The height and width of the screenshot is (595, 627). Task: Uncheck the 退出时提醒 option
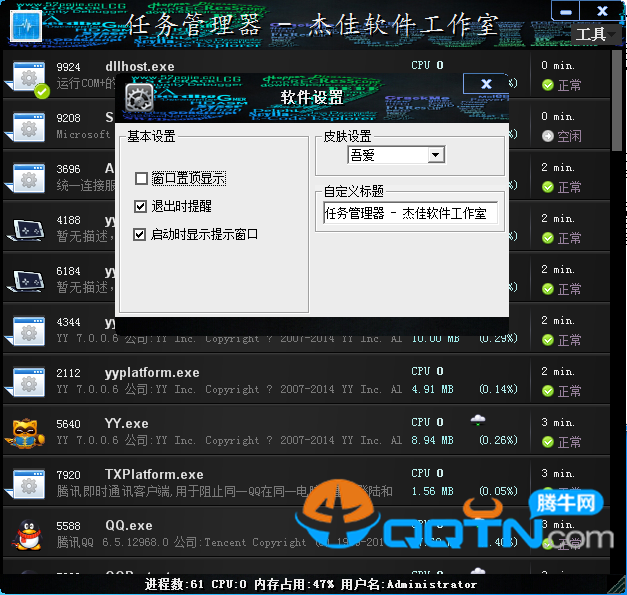point(141,207)
